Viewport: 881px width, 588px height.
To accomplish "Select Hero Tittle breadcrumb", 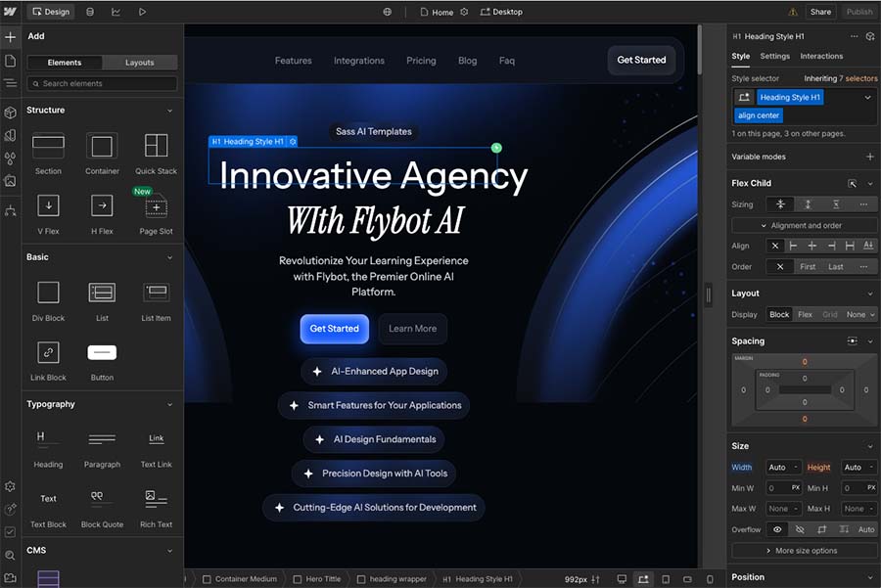I will point(317,579).
